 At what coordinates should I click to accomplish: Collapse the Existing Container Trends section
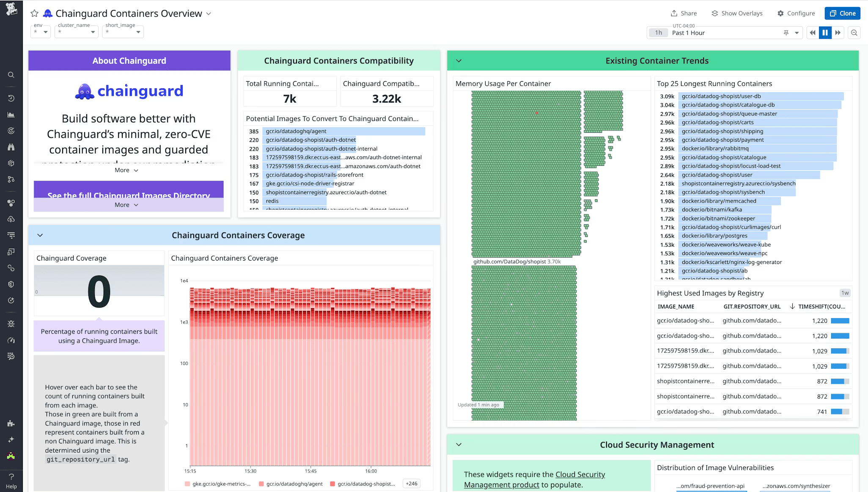coord(459,60)
